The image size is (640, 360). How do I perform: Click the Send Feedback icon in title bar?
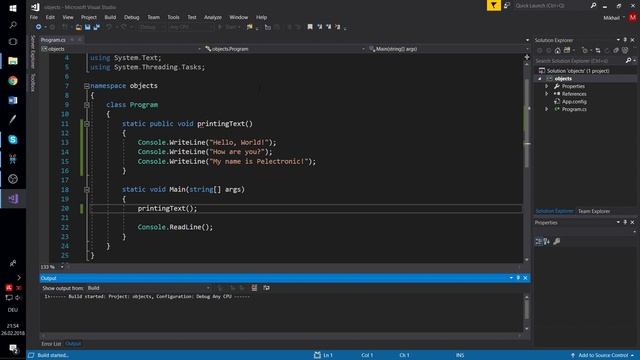point(507,5)
